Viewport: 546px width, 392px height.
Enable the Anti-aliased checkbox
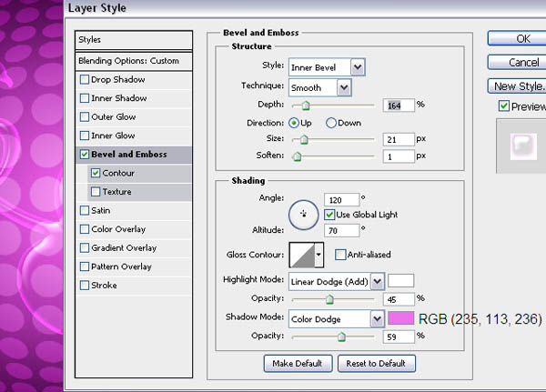pyautogui.click(x=340, y=255)
